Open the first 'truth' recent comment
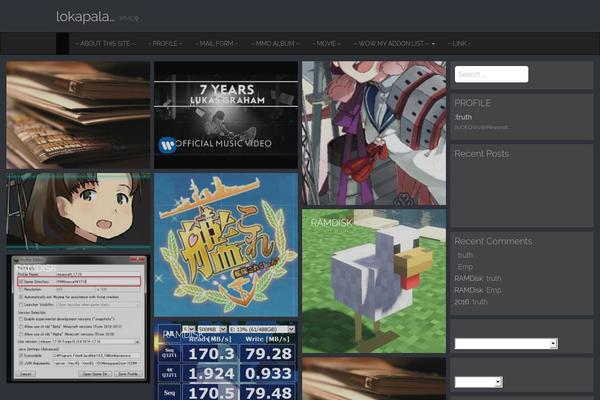The width and height of the screenshot is (600, 400). (x=465, y=255)
